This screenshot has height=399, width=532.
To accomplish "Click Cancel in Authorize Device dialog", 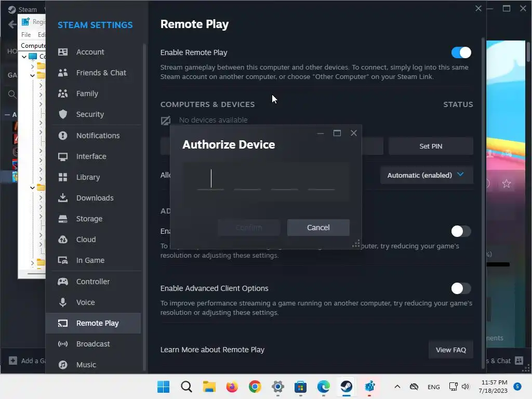I will pyautogui.click(x=318, y=228).
